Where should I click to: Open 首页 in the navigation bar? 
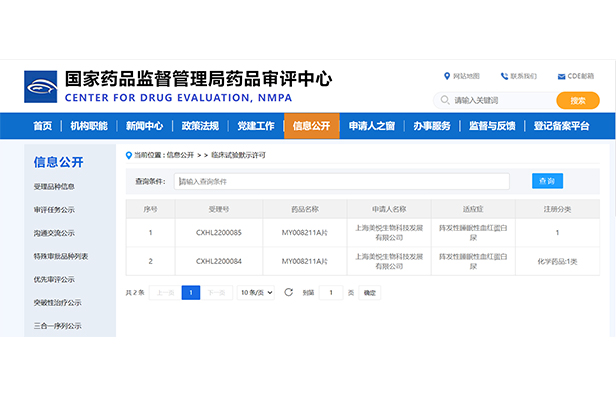pos(42,126)
